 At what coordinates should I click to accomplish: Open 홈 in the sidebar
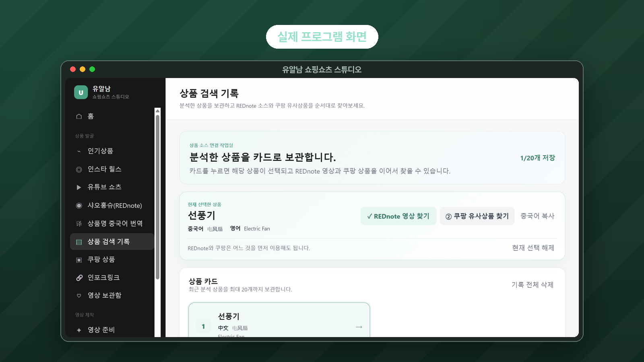(112, 116)
